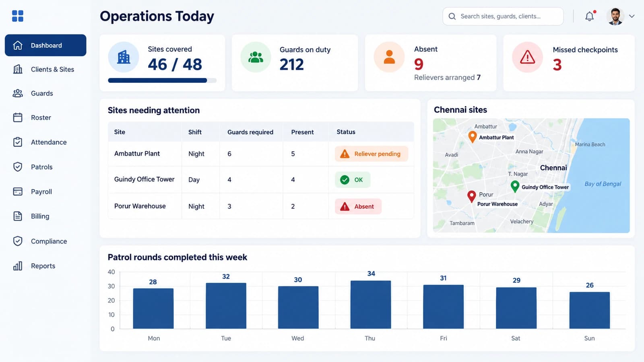
Task: Open the notifications bell
Action: [589, 16]
